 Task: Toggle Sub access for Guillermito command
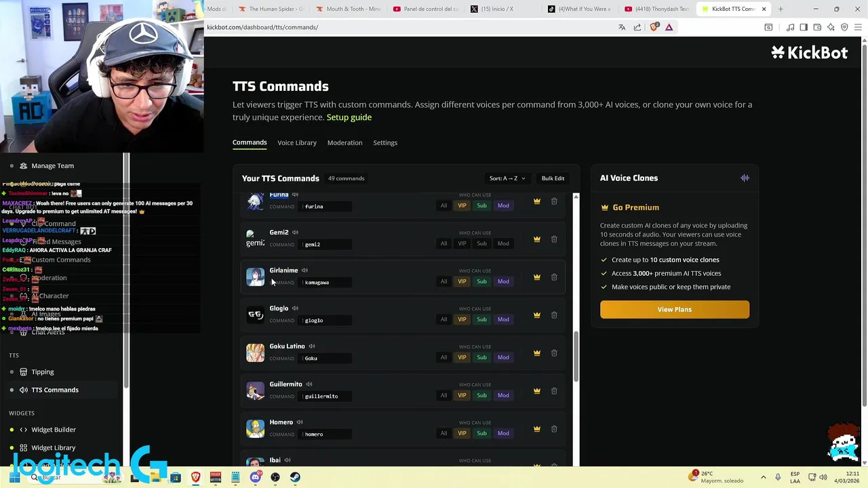coord(481,395)
